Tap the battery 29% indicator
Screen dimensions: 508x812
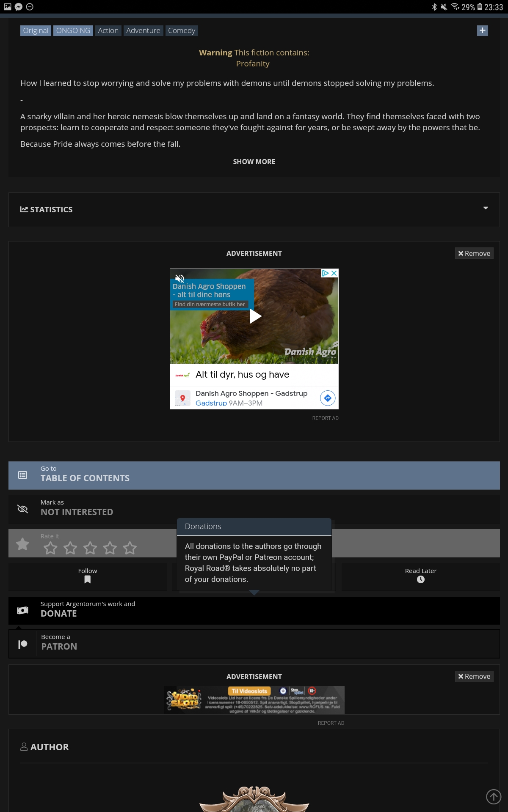[472, 7]
